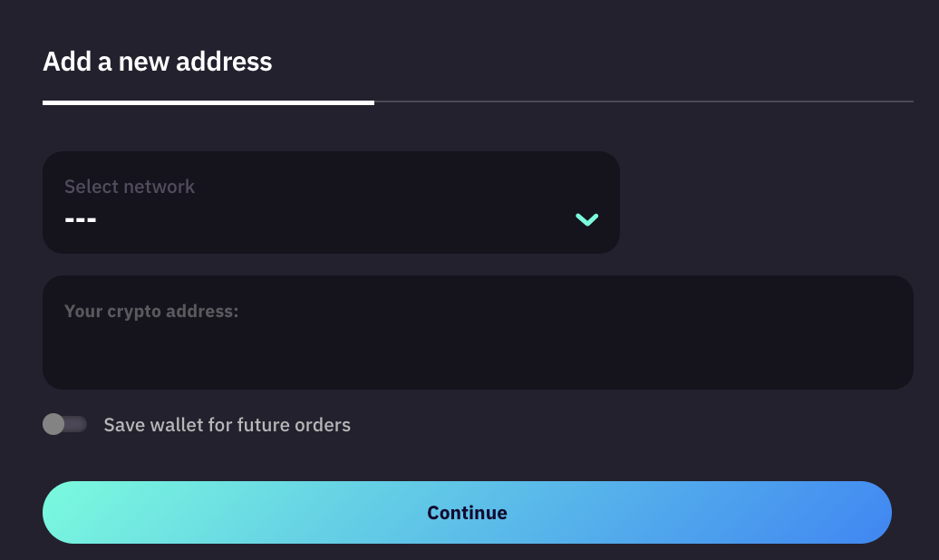
Task: Click the 'Select network' label text
Action: coord(130,187)
